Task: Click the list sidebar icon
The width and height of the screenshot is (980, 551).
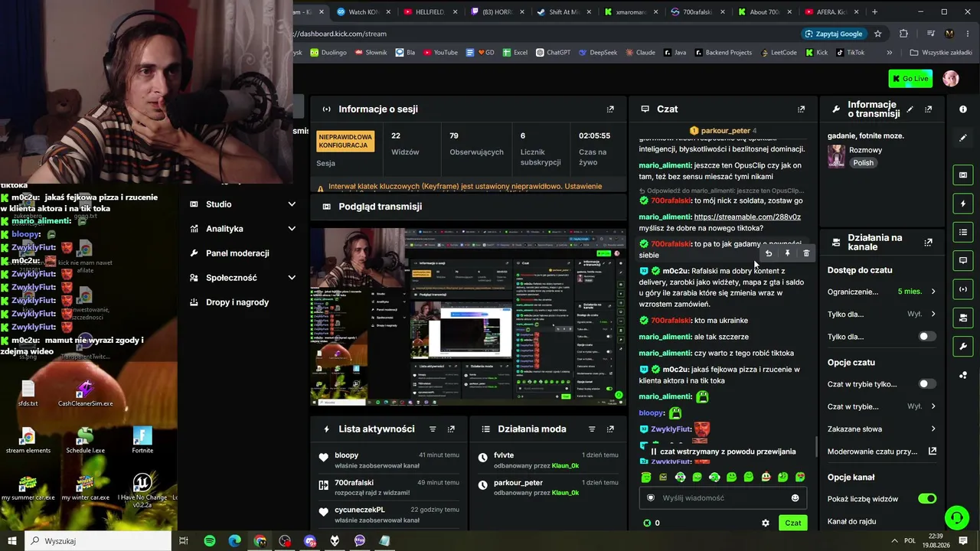Action: point(963,232)
